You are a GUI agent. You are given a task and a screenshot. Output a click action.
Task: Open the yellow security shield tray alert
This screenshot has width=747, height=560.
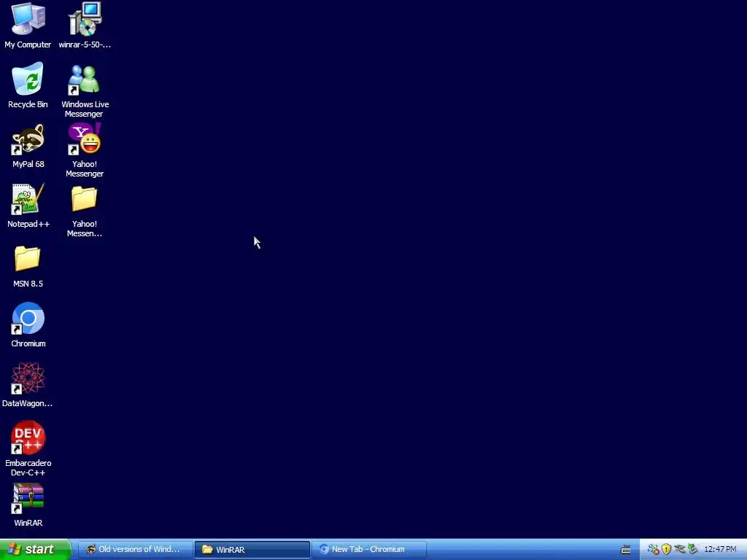667,550
